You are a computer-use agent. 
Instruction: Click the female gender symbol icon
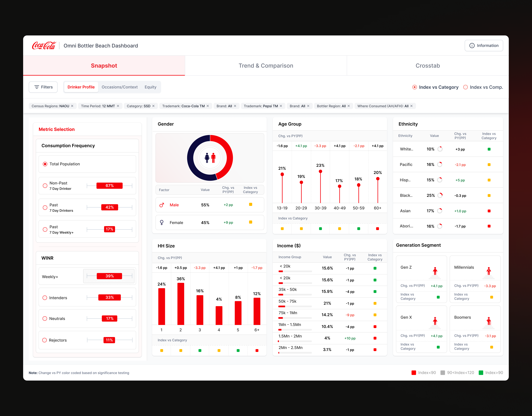click(x=162, y=223)
